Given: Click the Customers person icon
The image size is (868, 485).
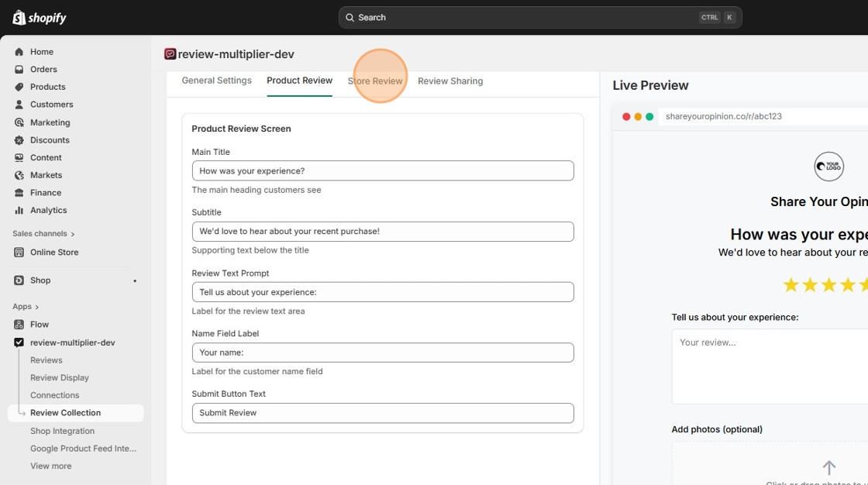Looking at the screenshot, I should (x=19, y=104).
